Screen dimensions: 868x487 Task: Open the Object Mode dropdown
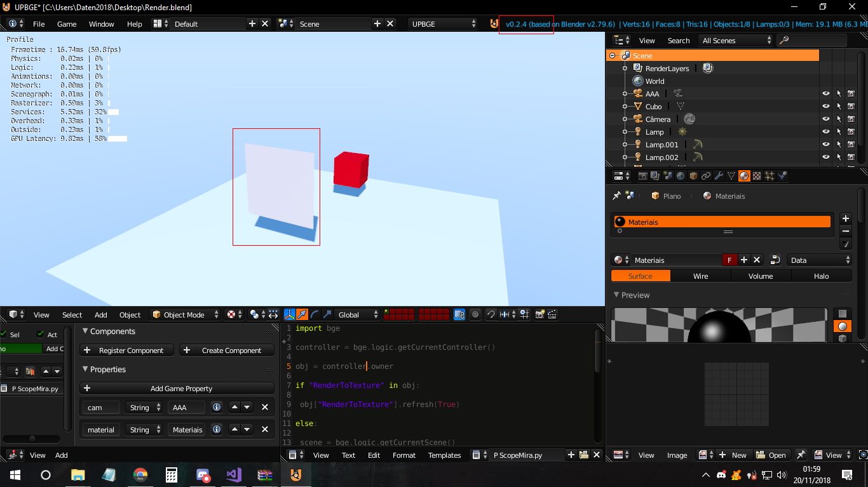(185, 314)
